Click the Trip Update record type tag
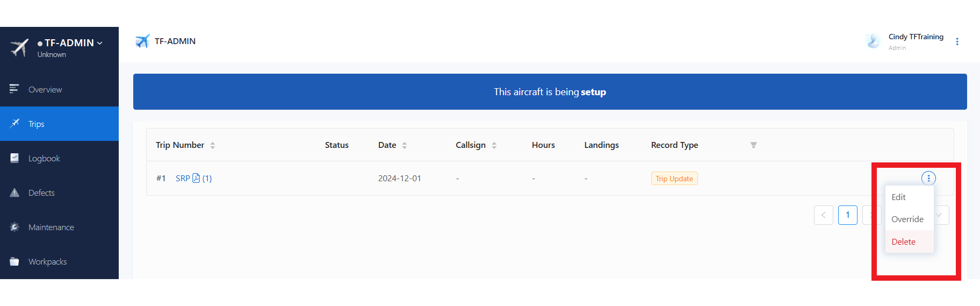 tap(674, 179)
